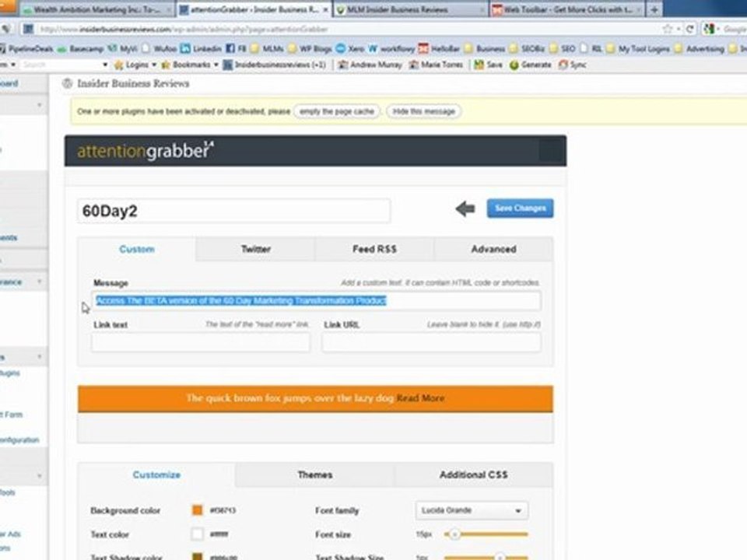Viewport: 747px width, 560px height.
Task: Open the Font family dropdown
Action: coord(472,510)
